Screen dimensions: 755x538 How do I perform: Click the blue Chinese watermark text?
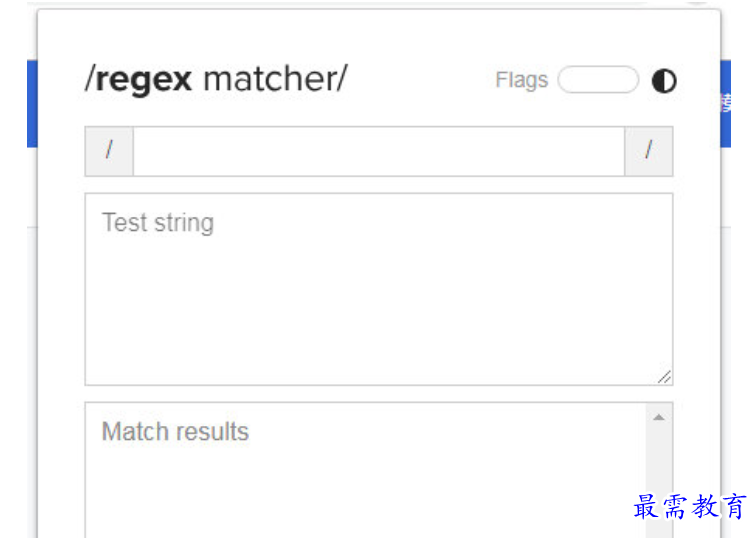pyautogui.click(x=690, y=506)
